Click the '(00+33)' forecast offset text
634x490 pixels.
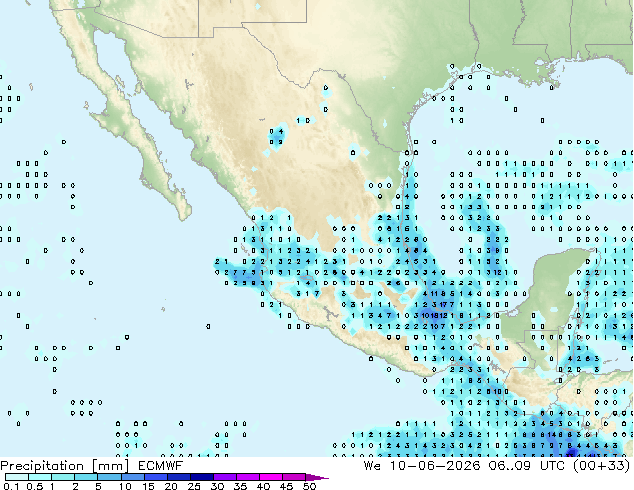602,466
